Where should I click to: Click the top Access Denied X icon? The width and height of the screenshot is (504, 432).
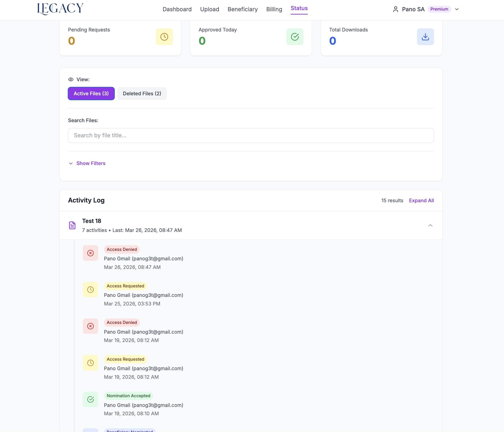pyautogui.click(x=90, y=253)
